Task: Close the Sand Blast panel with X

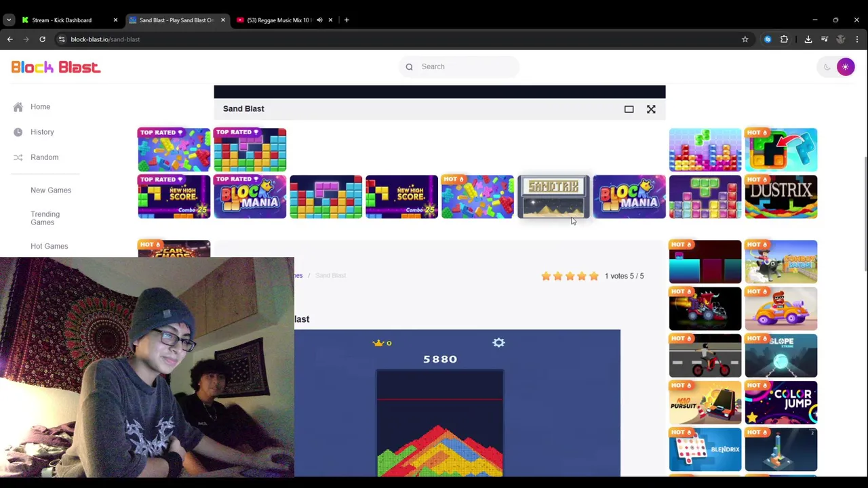Action: 651,109
